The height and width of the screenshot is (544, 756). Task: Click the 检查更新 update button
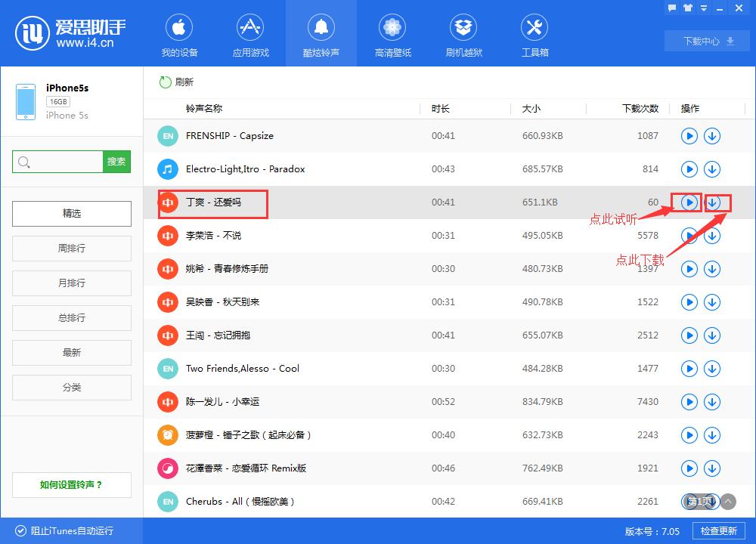[x=718, y=530]
